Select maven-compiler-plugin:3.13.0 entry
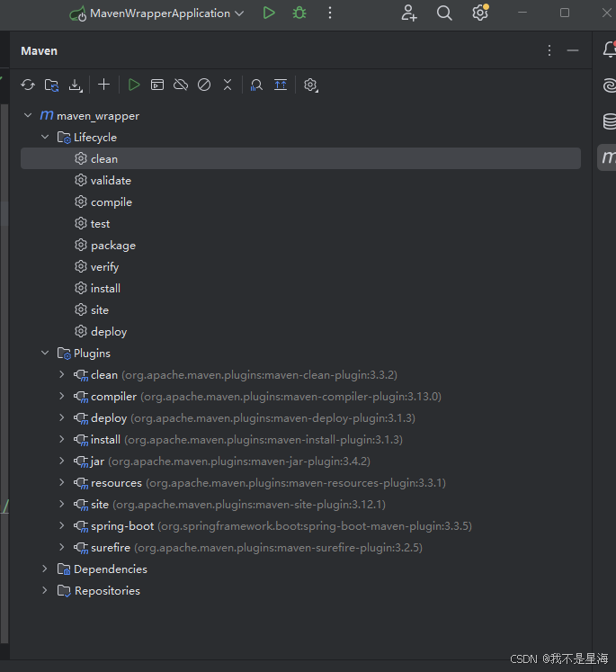Image resolution: width=616 pixels, height=672 pixels. click(290, 397)
